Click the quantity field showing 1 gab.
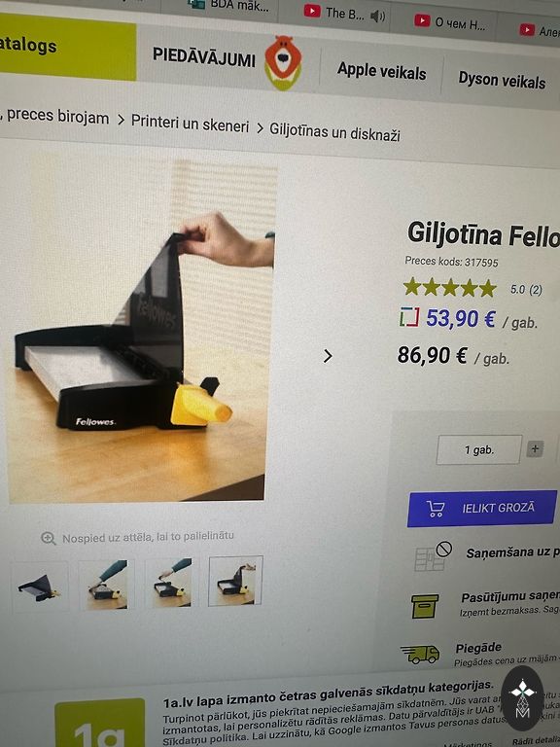Image resolution: width=560 pixels, height=747 pixels. tap(479, 449)
